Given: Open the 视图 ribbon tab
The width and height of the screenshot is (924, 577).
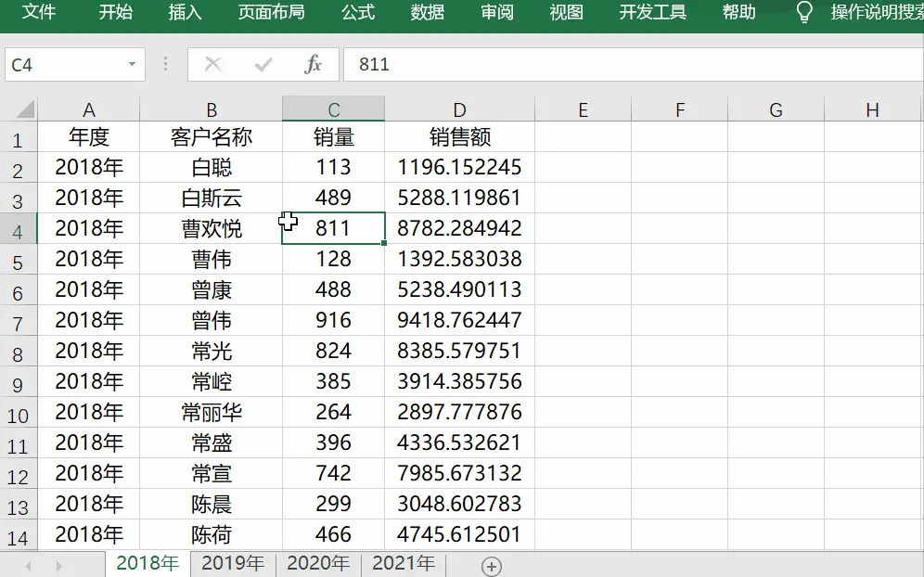Looking at the screenshot, I should pos(566,12).
